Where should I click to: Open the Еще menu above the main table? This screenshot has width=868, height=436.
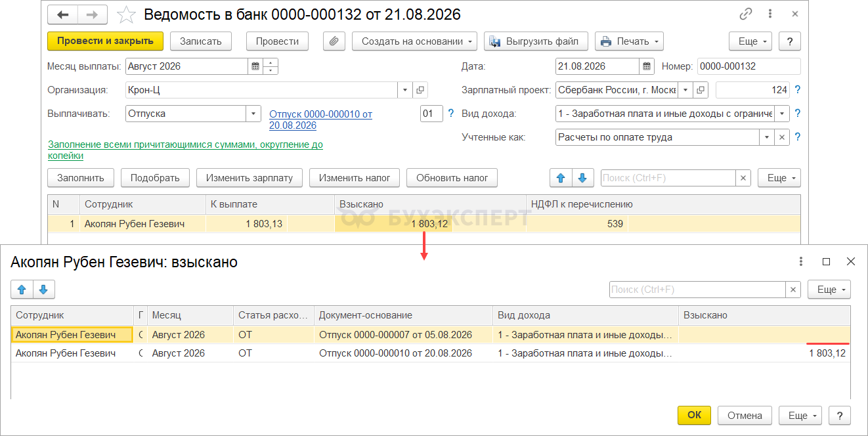pyautogui.click(x=779, y=177)
